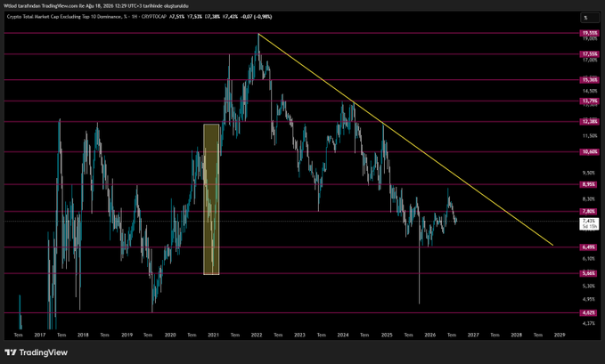Click the 2027 label on time axis
This screenshot has height=364, width=605.
473,336
